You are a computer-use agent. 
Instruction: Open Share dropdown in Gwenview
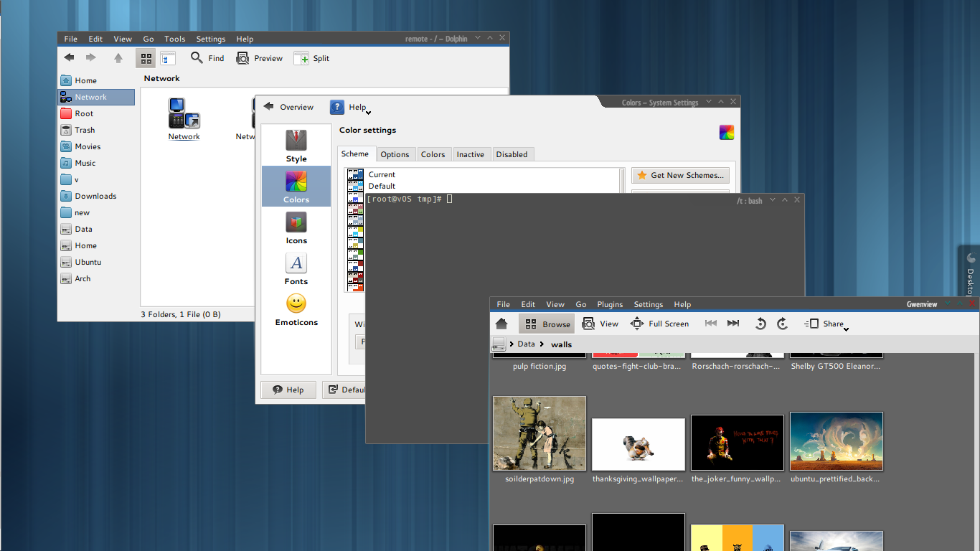pyautogui.click(x=826, y=324)
